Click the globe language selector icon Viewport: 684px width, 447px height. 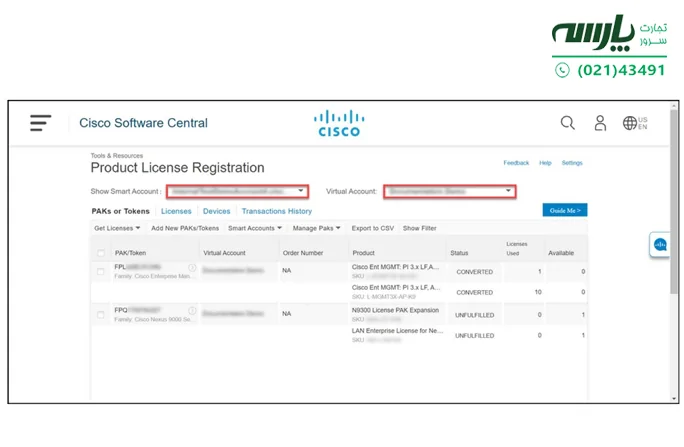click(630, 123)
